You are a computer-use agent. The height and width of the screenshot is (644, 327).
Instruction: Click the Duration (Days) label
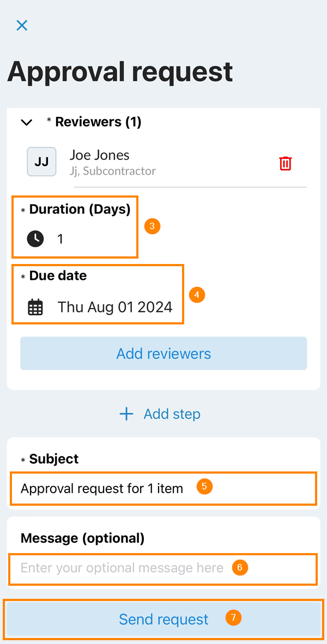point(80,210)
